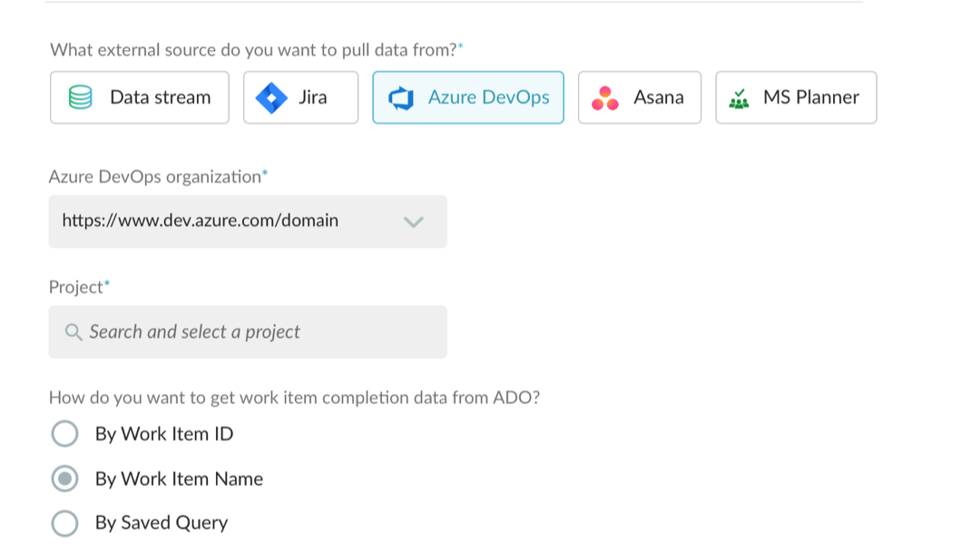The image size is (980, 554).
Task: Click the 'Azure DevOps organization' label text
Action: point(158,177)
